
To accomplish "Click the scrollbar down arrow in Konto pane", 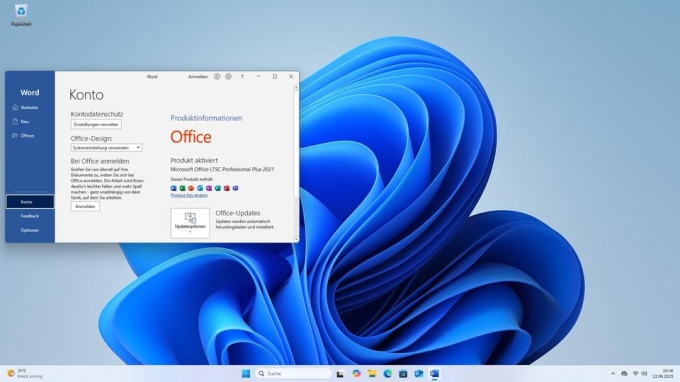I will point(296,239).
